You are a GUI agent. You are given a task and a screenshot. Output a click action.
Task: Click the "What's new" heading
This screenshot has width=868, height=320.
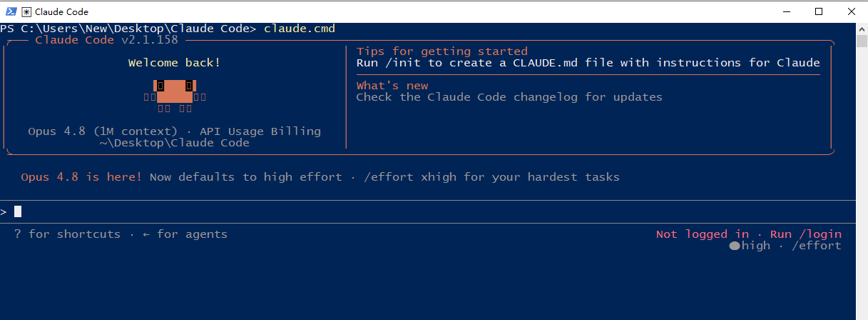click(392, 86)
